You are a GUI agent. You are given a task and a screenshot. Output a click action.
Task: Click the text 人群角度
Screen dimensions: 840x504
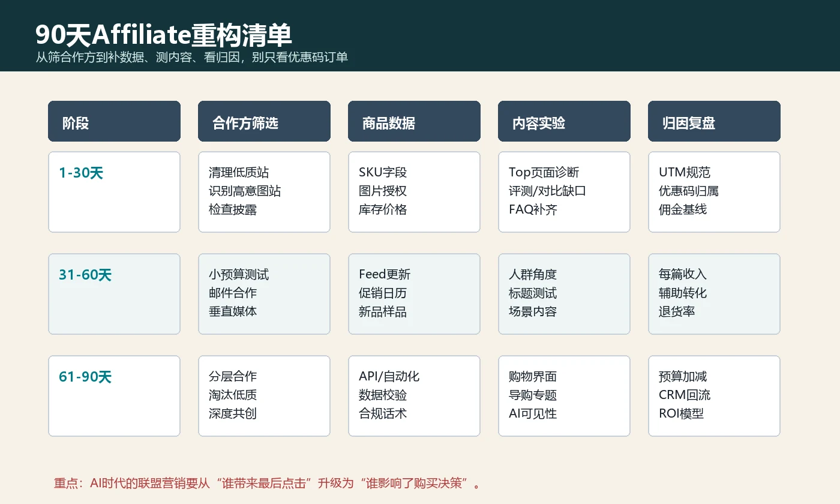click(x=533, y=274)
